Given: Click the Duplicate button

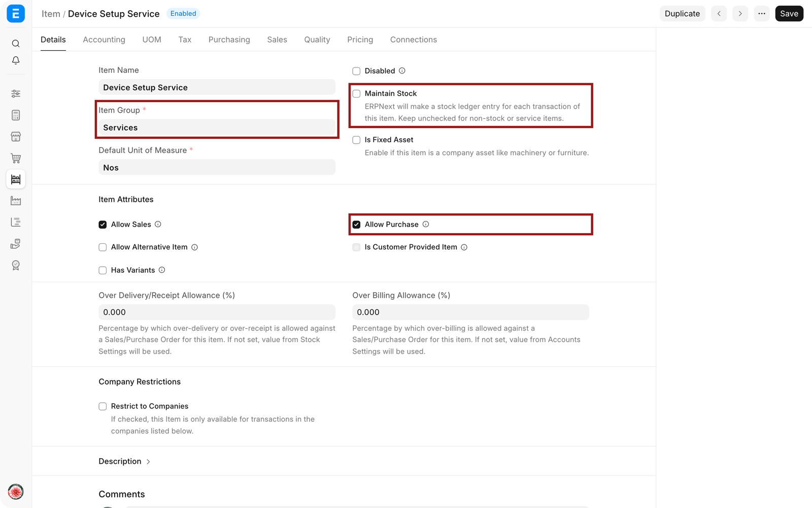Looking at the screenshot, I should (682, 14).
